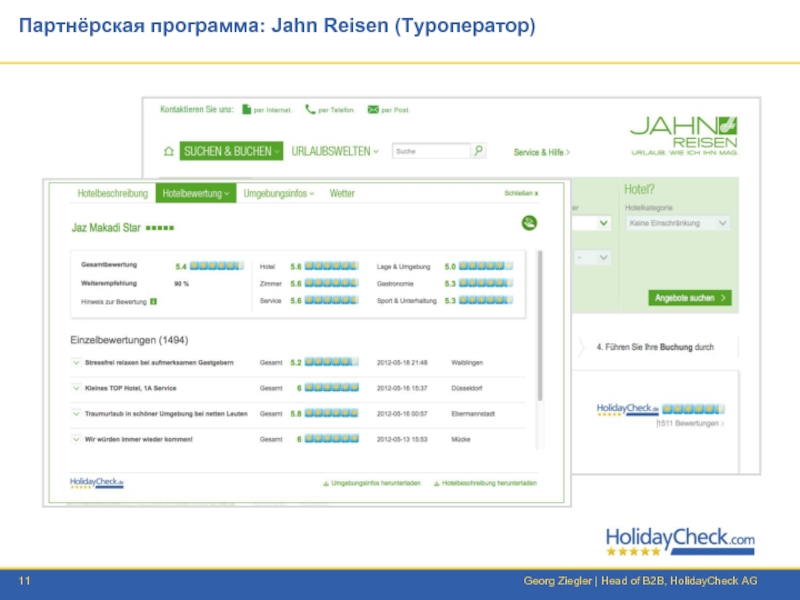Click the HolidayCheck rating badge above 1511 Bewertungen
Screen dimensions: 800x600
(x=660, y=409)
